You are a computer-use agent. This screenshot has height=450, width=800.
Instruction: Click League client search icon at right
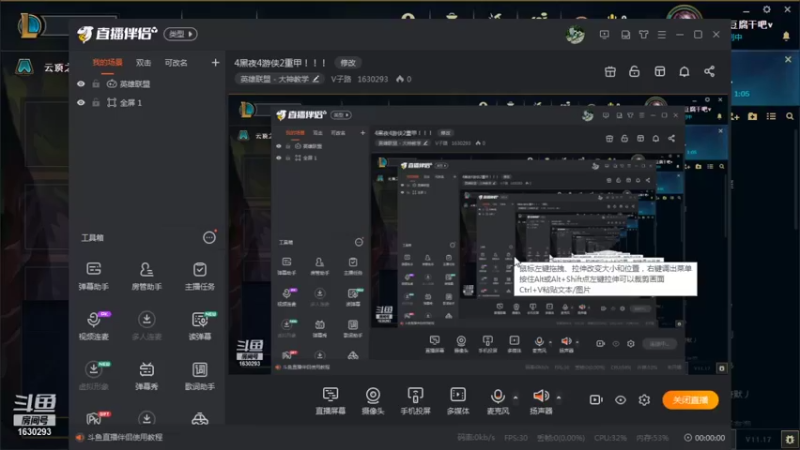point(790,116)
